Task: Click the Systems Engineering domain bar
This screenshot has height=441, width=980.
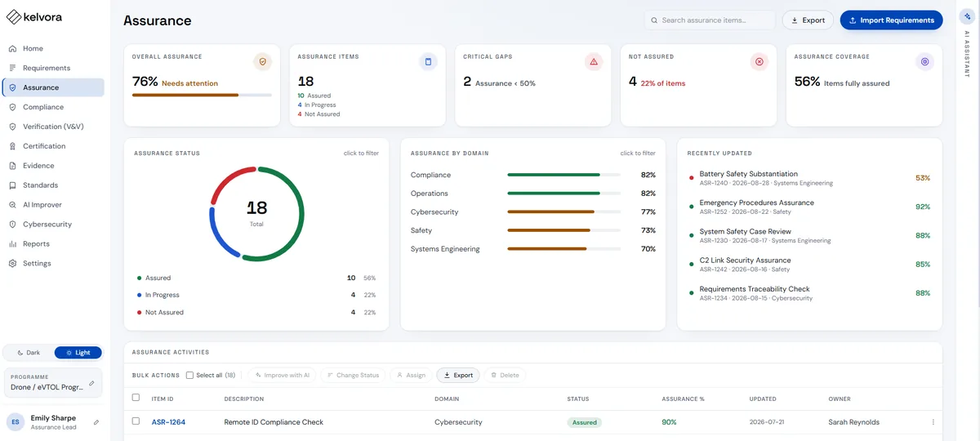Action: coord(563,249)
